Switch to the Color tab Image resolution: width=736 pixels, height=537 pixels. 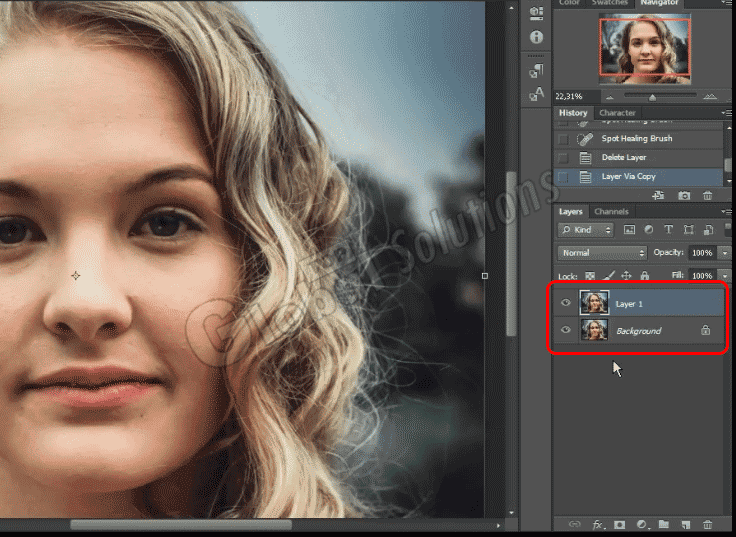569,3
